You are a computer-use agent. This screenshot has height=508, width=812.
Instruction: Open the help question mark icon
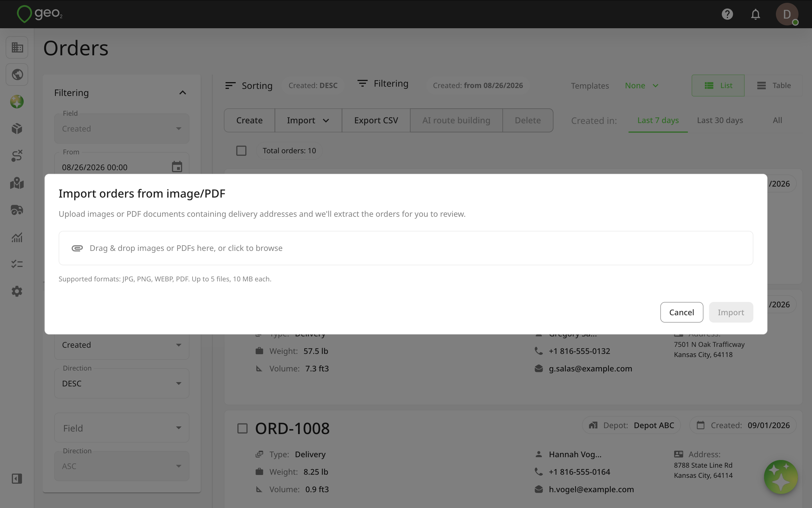click(727, 14)
